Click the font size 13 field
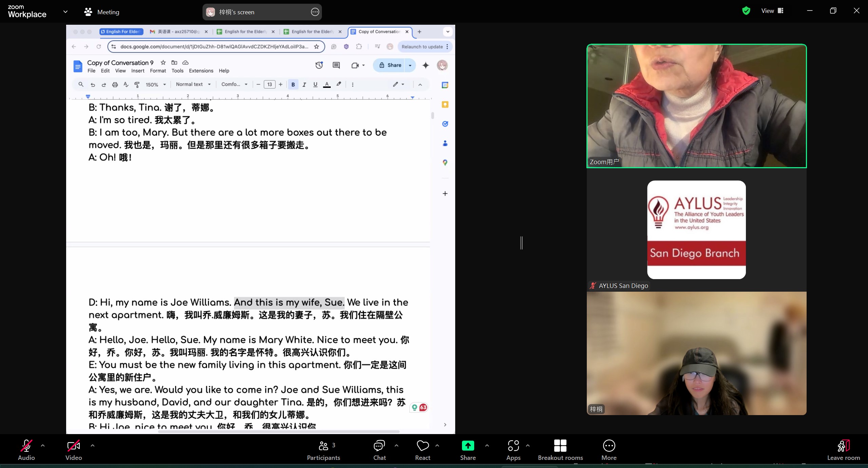Viewport: 868px width, 468px height. coord(269,84)
